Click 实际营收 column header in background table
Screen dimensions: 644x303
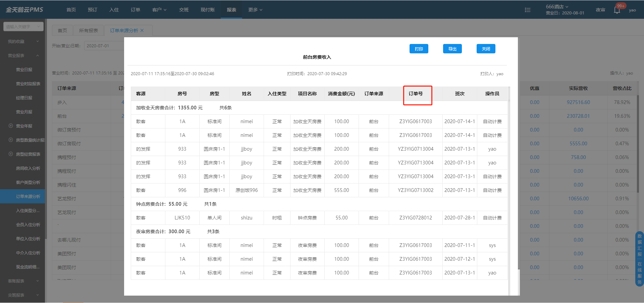578,88
